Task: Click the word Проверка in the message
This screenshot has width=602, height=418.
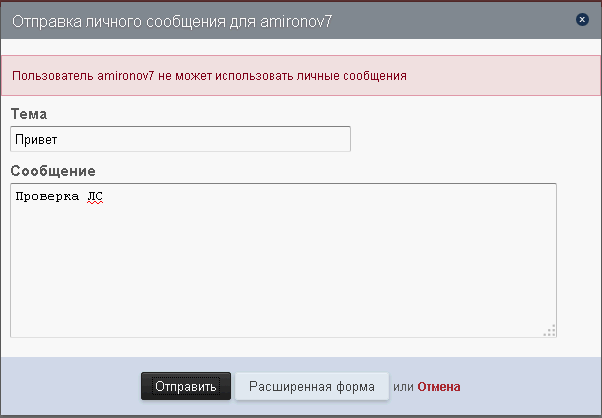Action: pos(46,197)
